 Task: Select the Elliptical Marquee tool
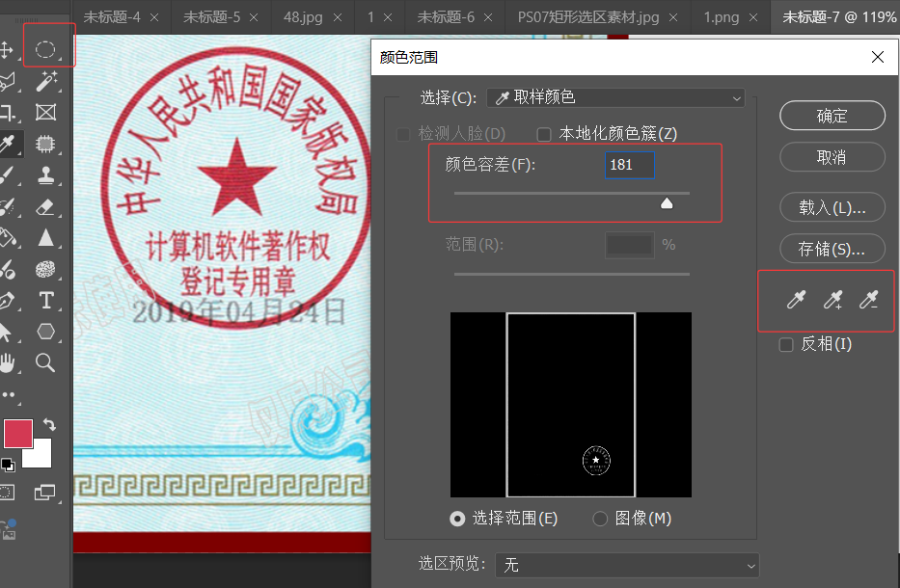45,49
